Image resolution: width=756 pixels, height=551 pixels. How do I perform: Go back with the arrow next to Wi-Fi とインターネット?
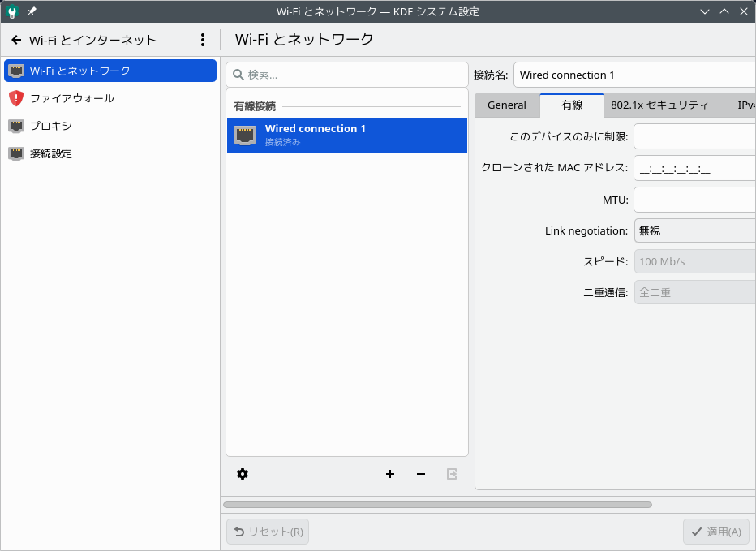(x=16, y=40)
